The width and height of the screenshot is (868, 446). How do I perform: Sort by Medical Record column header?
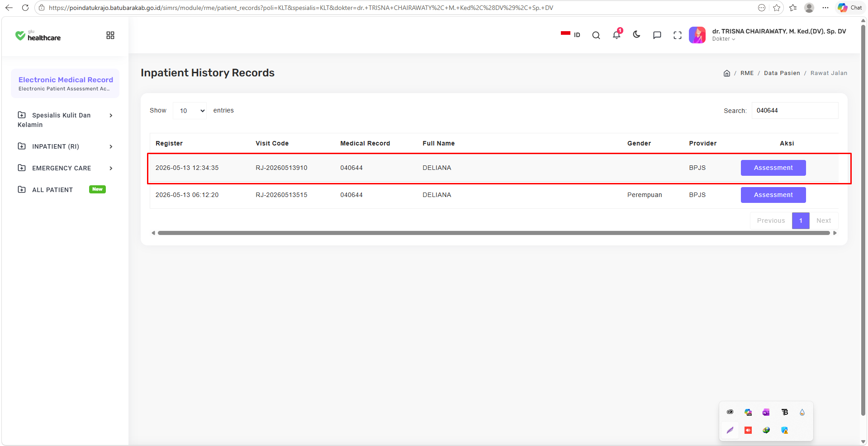[x=365, y=143]
